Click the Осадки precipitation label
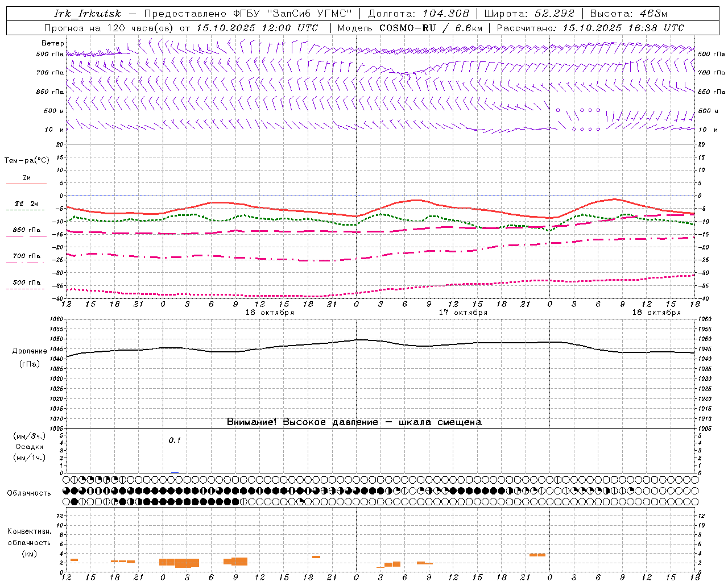728x582 pixels. 30,447
